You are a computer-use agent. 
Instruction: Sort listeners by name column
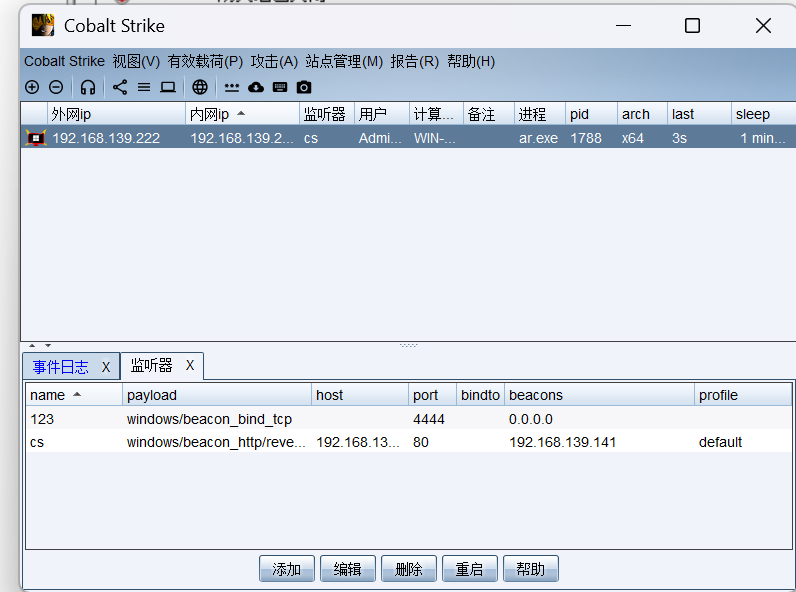74,395
